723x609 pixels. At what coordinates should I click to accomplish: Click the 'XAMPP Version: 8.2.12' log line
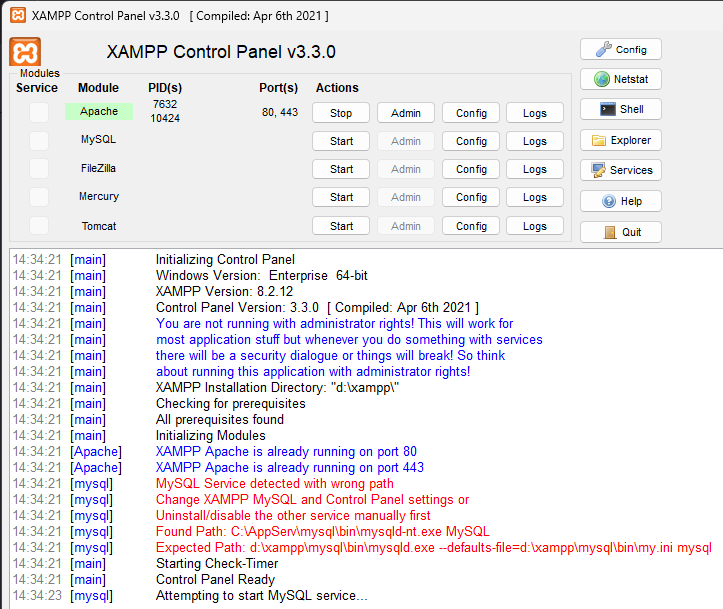[x=224, y=291]
